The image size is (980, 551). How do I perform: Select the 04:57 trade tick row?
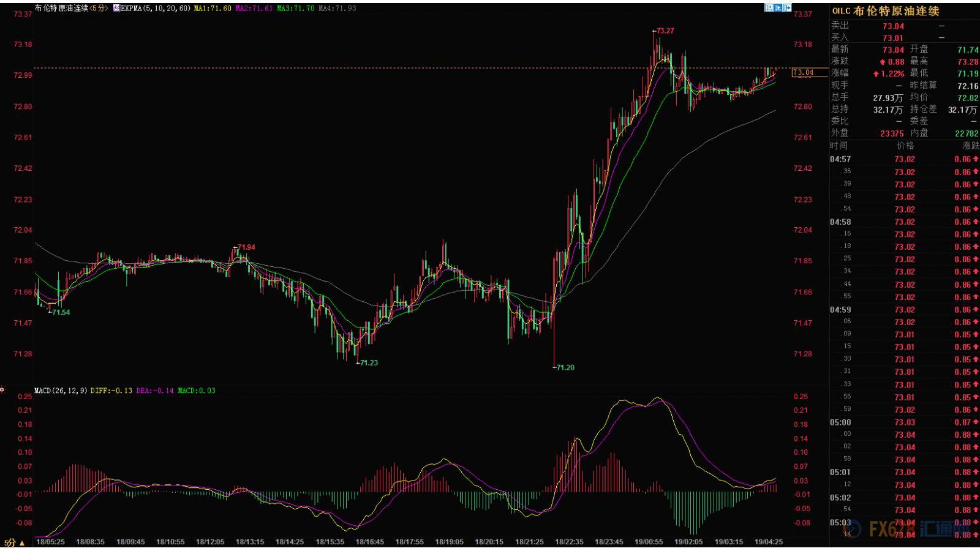pyautogui.click(x=903, y=159)
